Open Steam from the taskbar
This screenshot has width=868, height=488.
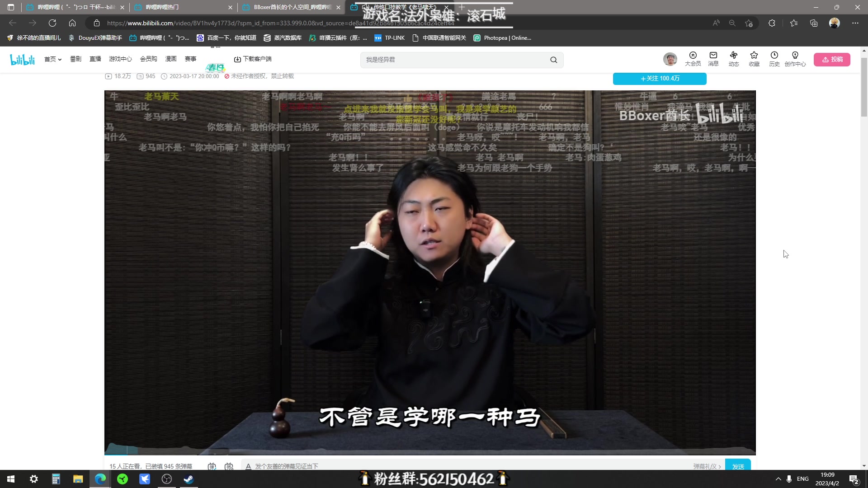coord(189,479)
